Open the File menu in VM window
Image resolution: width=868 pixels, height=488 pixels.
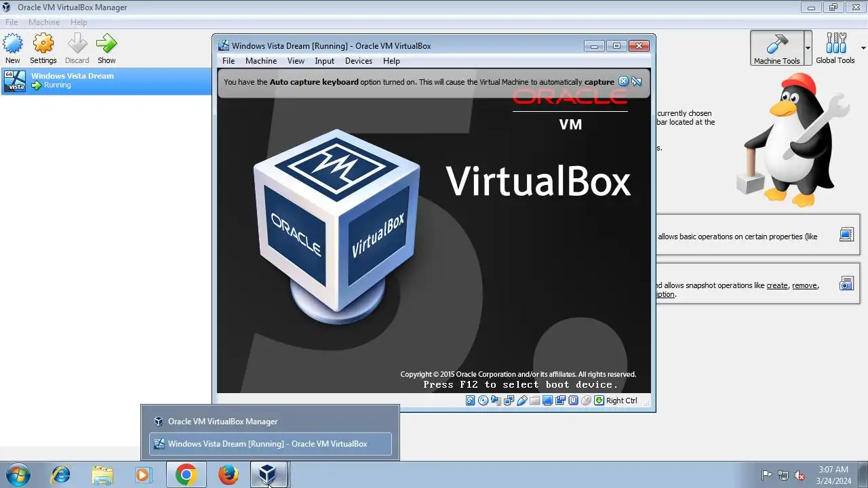(x=229, y=61)
